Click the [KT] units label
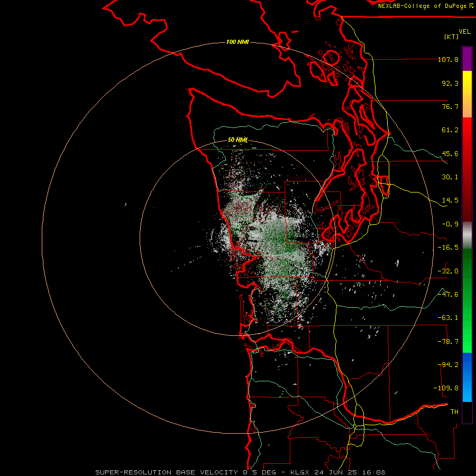Screen dimensions: 476x476 [452, 36]
